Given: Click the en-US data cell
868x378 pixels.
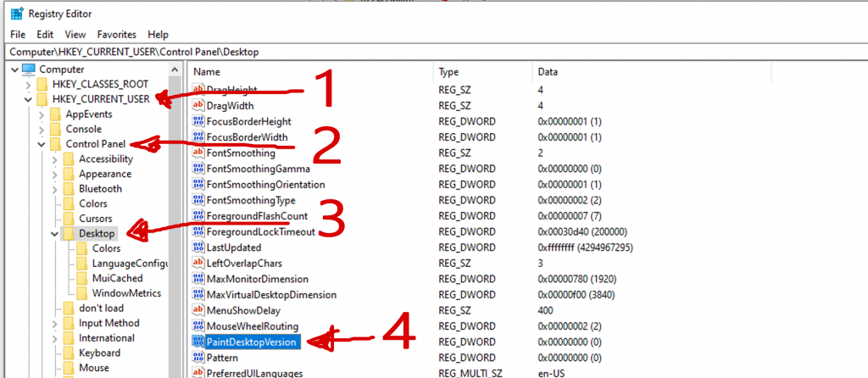Looking at the screenshot, I should coord(551,374).
